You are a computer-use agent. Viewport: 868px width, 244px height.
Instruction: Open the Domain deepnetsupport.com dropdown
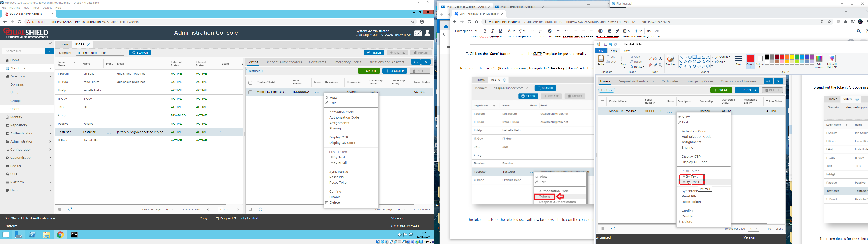point(99,53)
